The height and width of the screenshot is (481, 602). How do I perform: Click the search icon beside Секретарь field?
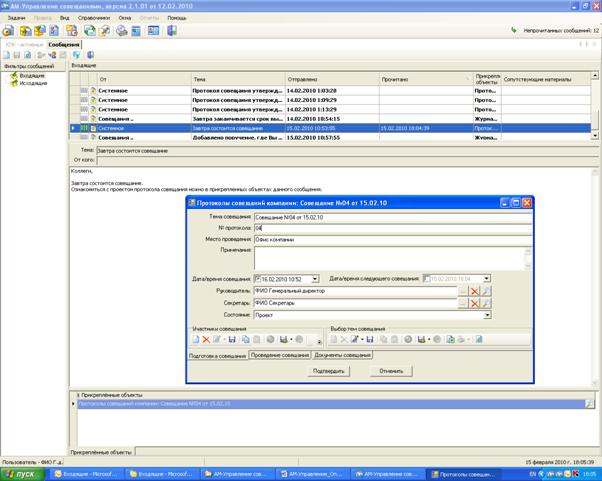(487, 302)
